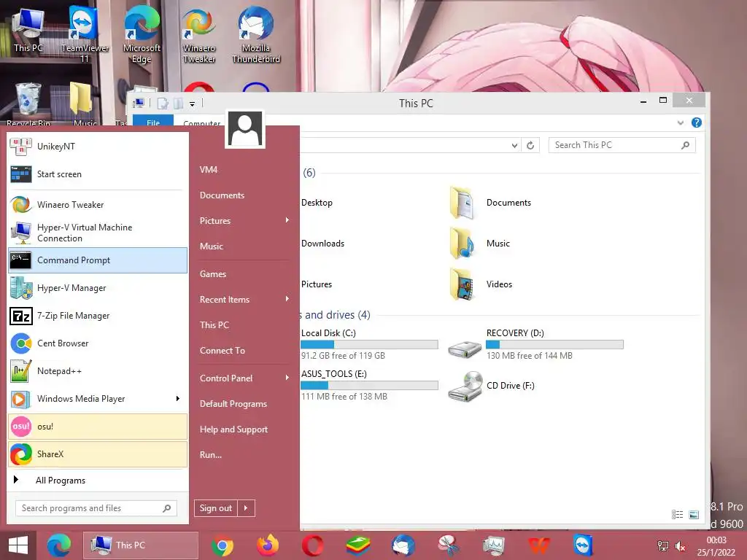The height and width of the screenshot is (560, 747).
Task: Open Microsoft Edge from the taskbar
Action: 59,545
